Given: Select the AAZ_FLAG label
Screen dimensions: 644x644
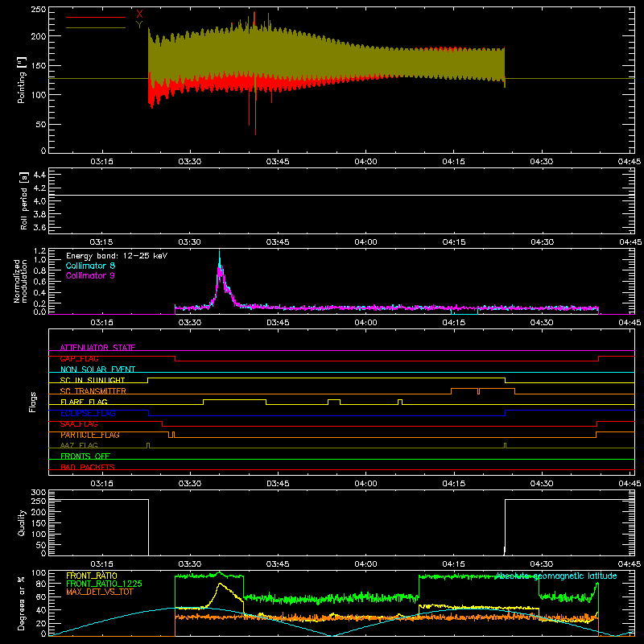Looking at the screenshot, I should point(79,445).
